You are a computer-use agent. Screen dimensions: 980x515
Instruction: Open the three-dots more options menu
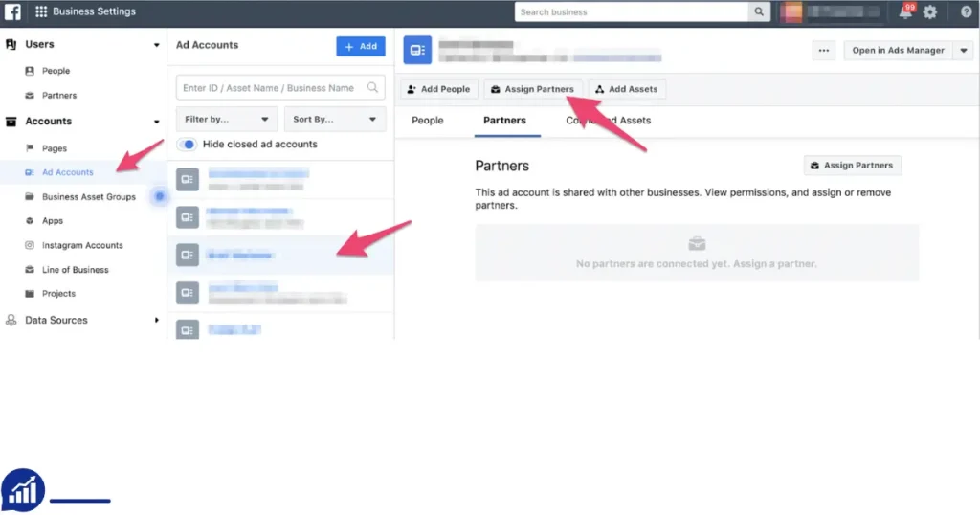tap(824, 51)
